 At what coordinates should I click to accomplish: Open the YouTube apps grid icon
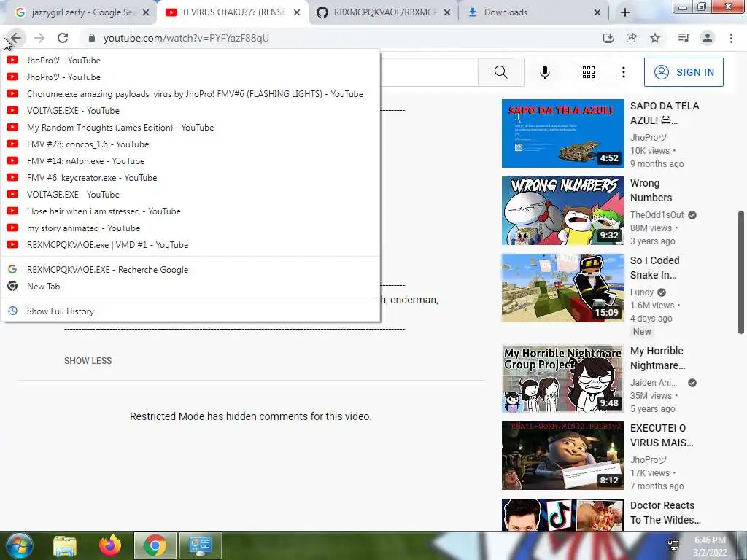[589, 72]
